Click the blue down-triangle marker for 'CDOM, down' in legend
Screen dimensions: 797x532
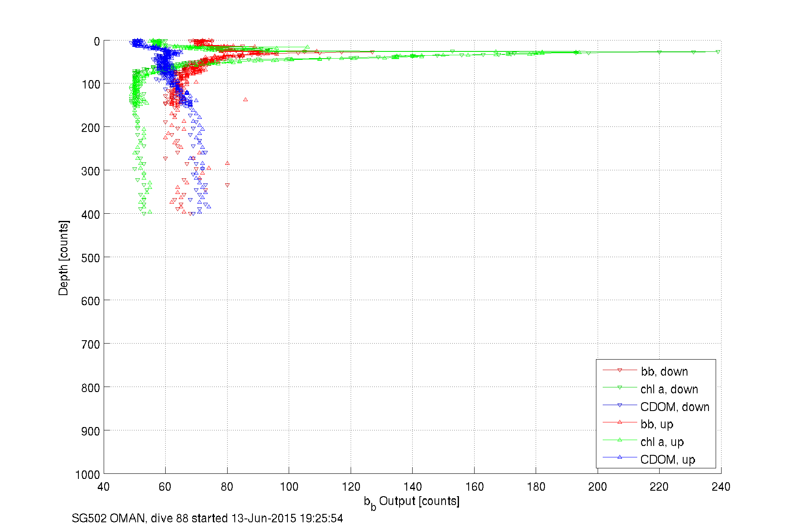pyautogui.click(x=620, y=405)
